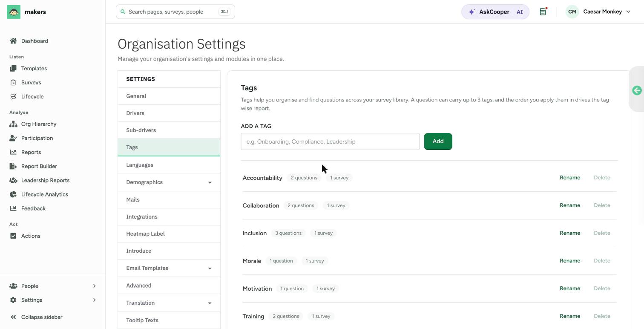The width and height of the screenshot is (644, 329).
Task: Open the Advanced settings tab
Action: tap(169, 286)
